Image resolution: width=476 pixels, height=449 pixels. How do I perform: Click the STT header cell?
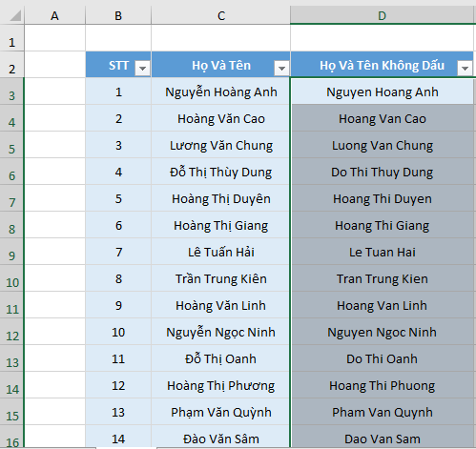pyautogui.click(x=118, y=65)
